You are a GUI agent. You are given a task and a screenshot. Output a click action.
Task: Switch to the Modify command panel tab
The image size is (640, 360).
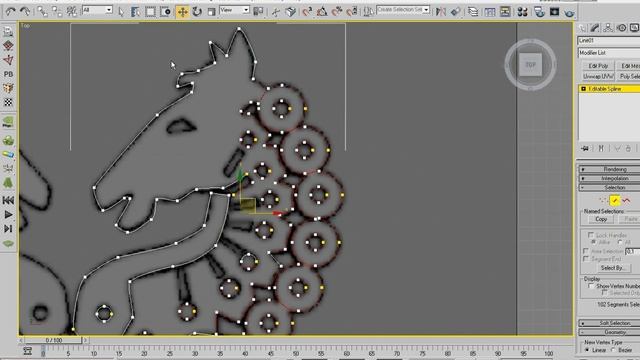point(595,28)
